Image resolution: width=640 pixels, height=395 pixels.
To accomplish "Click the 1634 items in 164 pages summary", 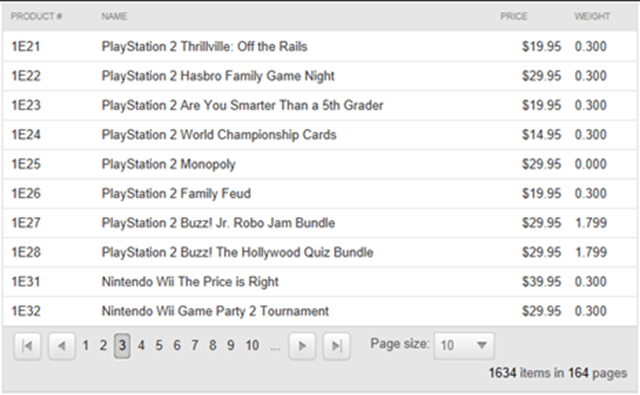I will [x=558, y=373].
